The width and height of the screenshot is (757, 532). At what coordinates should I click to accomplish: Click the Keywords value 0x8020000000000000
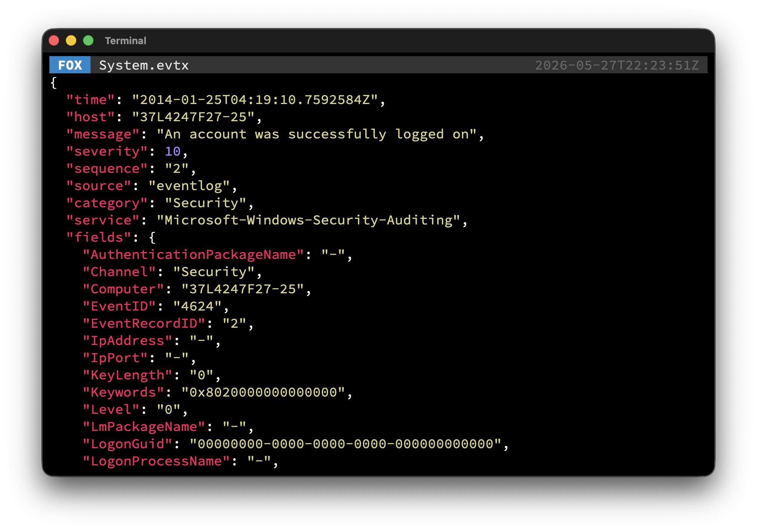263,392
